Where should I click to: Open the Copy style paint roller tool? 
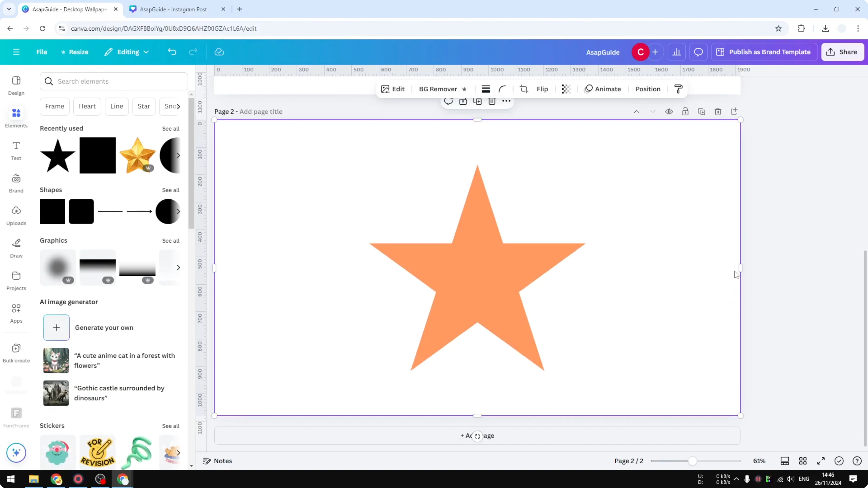[678, 89]
